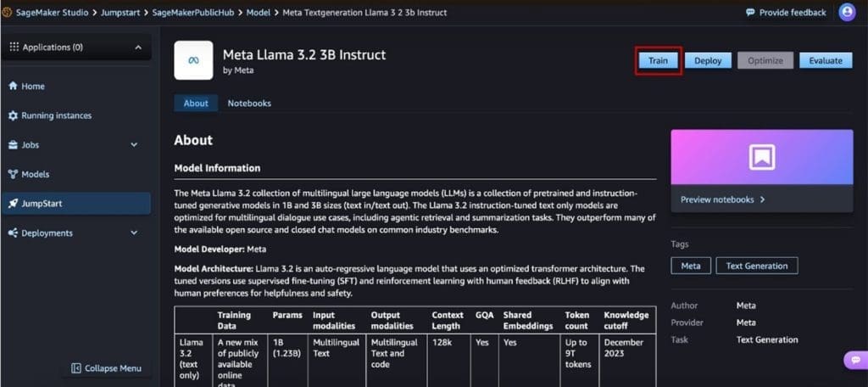Open the Preview notebooks link
This screenshot has width=868, height=387.
coord(723,200)
